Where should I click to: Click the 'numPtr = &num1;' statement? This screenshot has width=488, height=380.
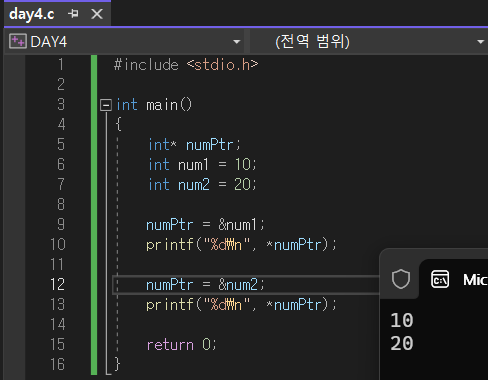(205, 225)
